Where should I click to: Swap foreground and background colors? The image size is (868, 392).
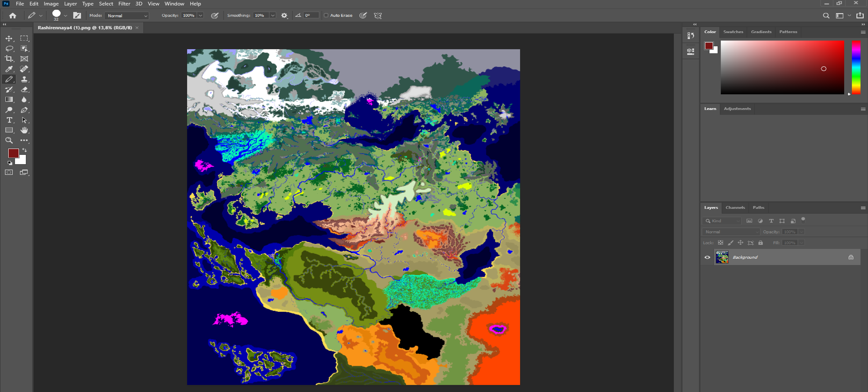coord(24,150)
